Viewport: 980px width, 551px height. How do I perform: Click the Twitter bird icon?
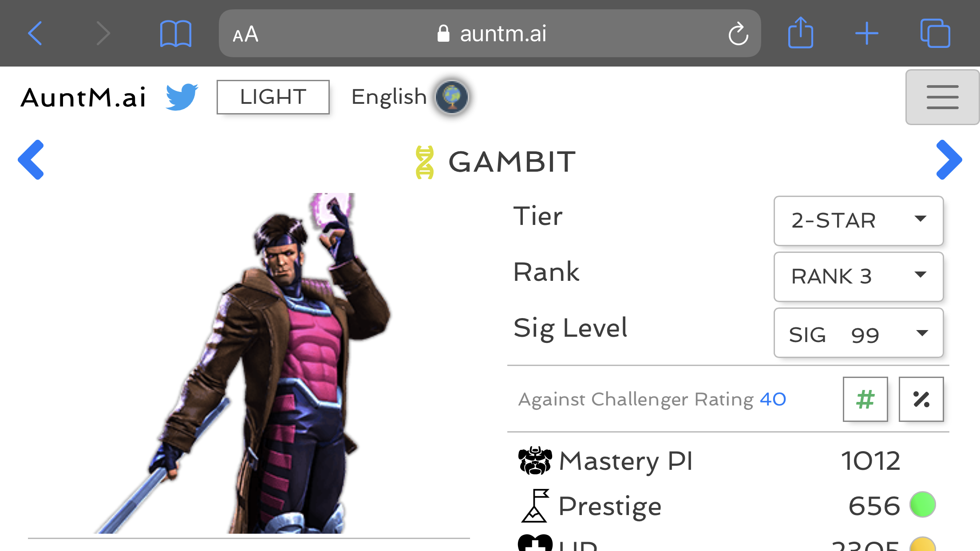[182, 97]
